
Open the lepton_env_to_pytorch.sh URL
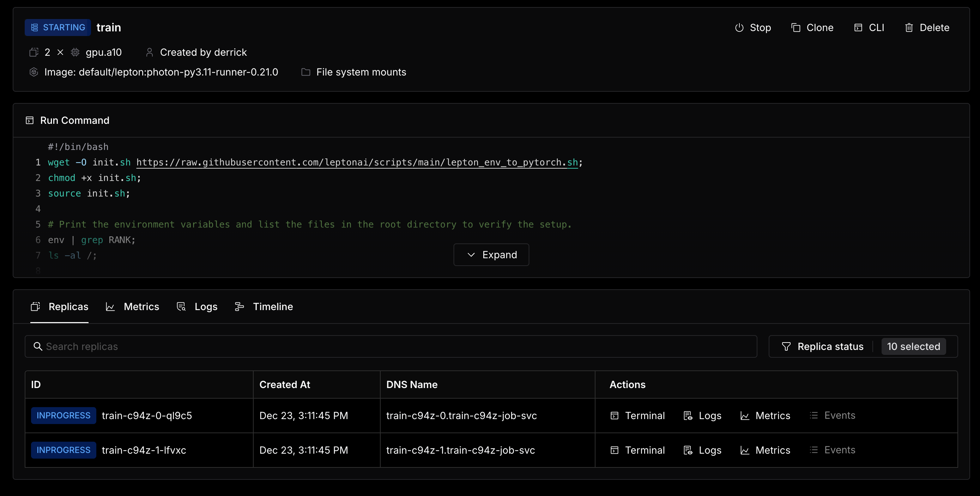(357, 162)
